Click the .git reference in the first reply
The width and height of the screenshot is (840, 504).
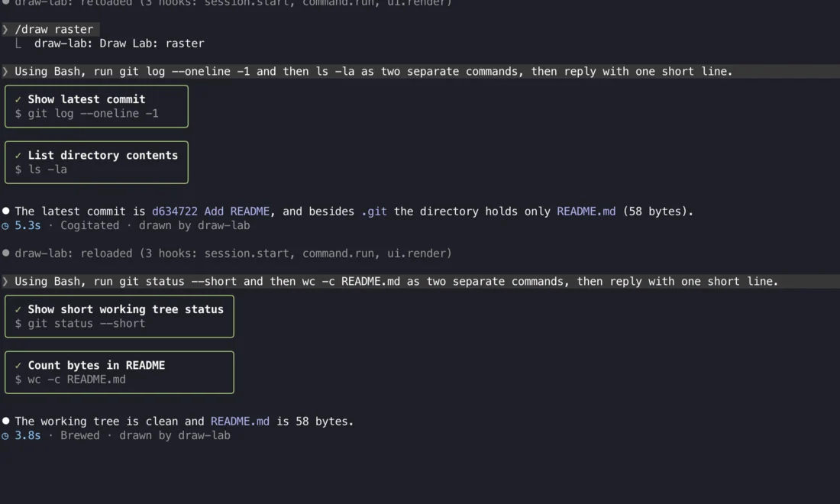pyautogui.click(x=374, y=212)
